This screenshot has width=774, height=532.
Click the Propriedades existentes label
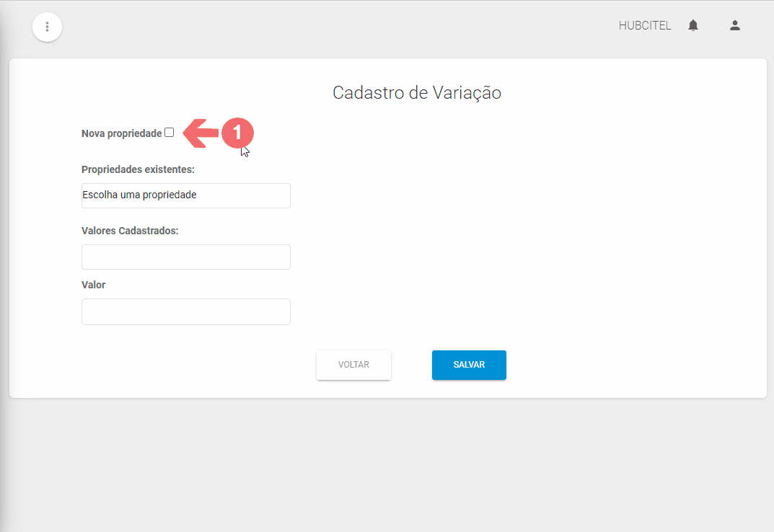click(x=138, y=169)
